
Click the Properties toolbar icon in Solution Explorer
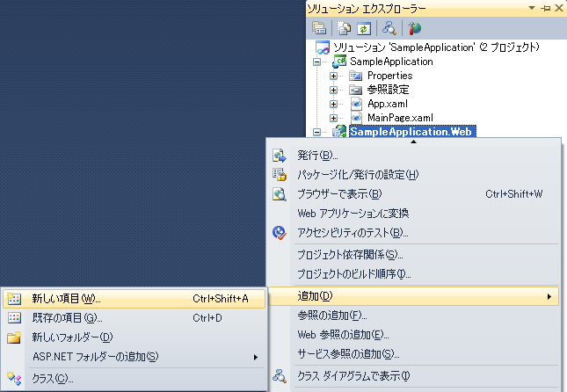pos(319,28)
